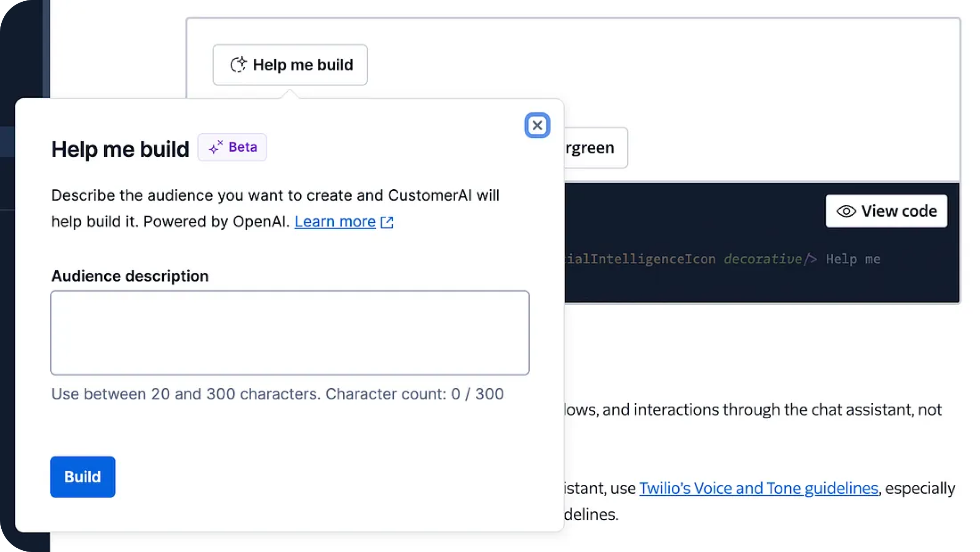Viewport: 980px width, 552px height.
Task: Click the 'Help me' text in the code block
Action: pyautogui.click(x=853, y=259)
